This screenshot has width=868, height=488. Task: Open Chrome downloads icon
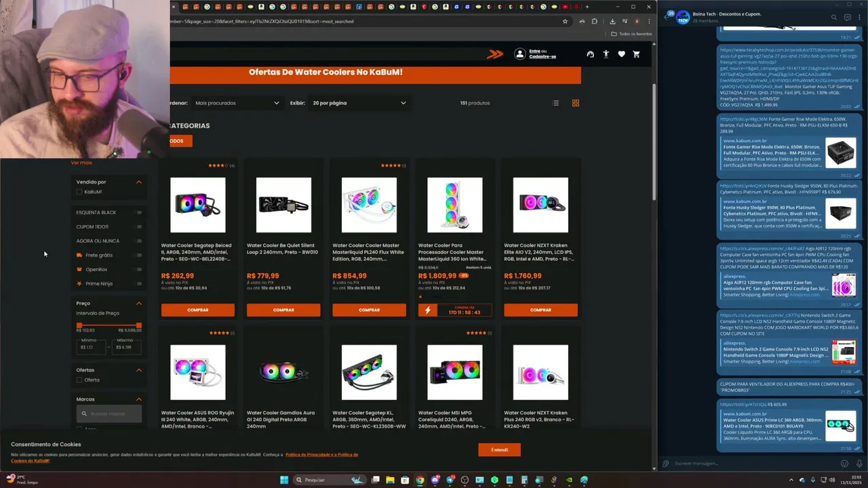[x=612, y=21]
